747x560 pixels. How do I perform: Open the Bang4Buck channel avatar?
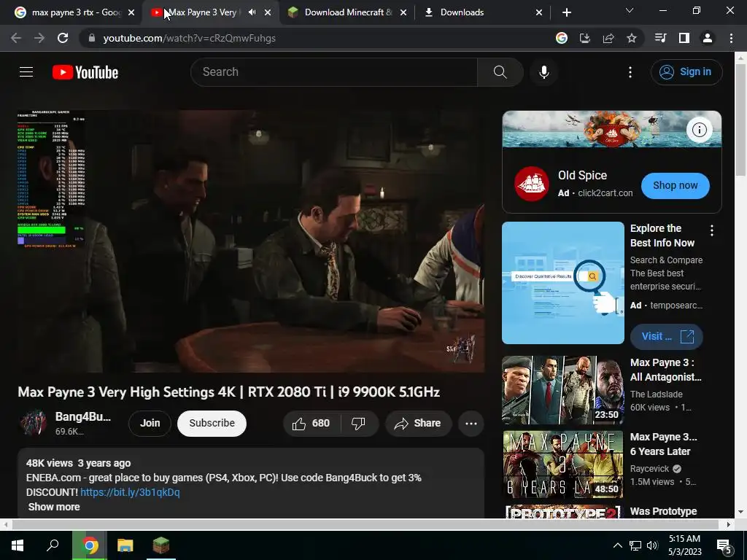pyautogui.click(x=34, y=423)
